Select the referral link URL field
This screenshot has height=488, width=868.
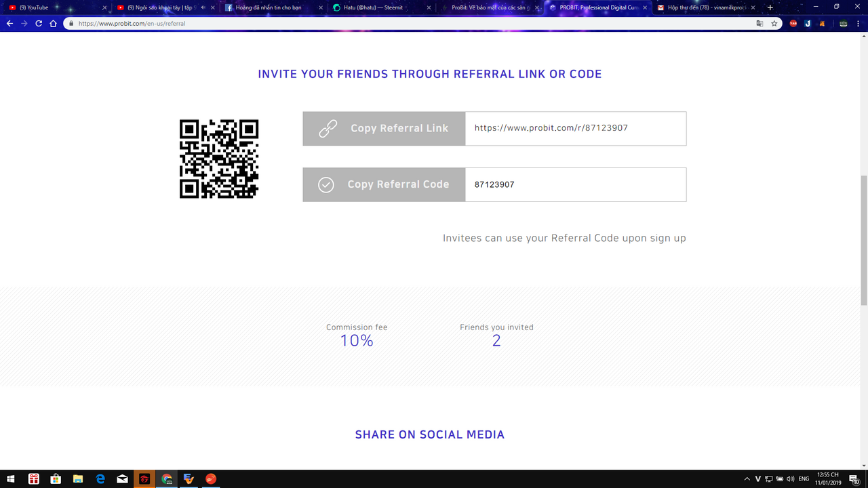(x=576, y=129)
